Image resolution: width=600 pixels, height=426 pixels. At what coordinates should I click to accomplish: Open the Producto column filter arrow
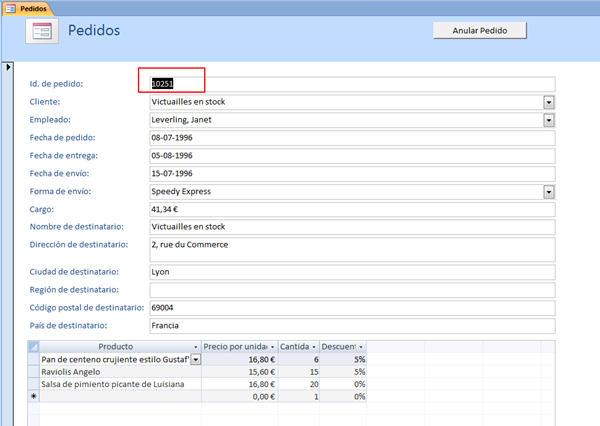coord(196,346)
